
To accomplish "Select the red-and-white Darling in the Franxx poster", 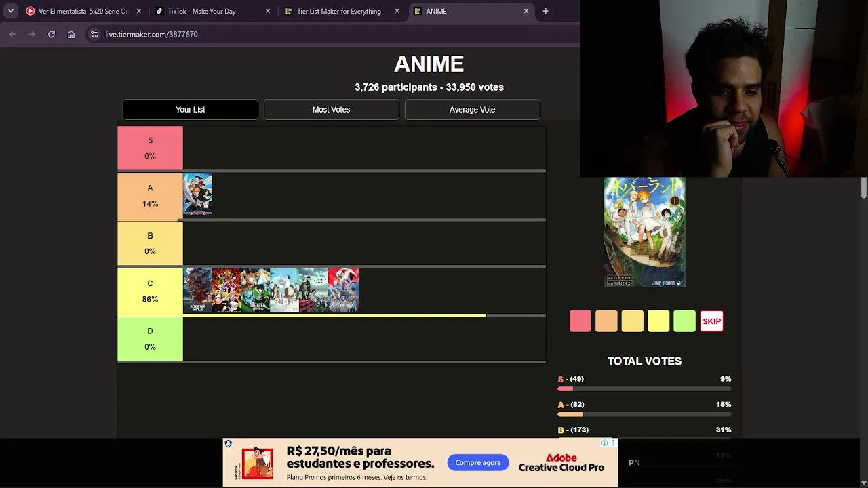I will click(343, 291).
